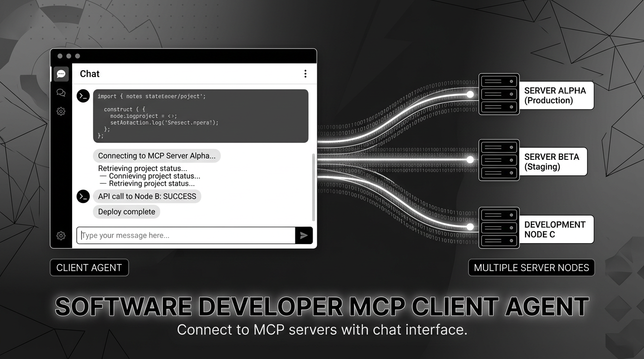Select the 'Chat' header tab
This screenshot has width=644, height=359.
(89, 73)
